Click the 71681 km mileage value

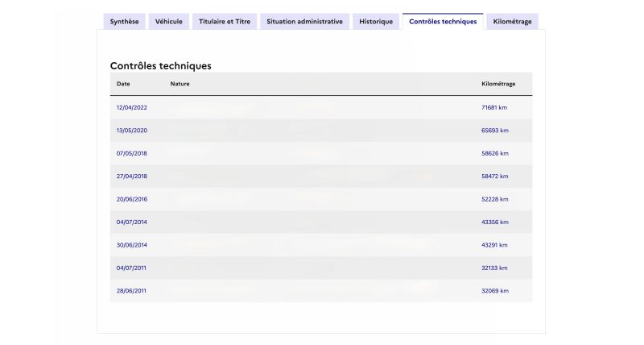494,107
